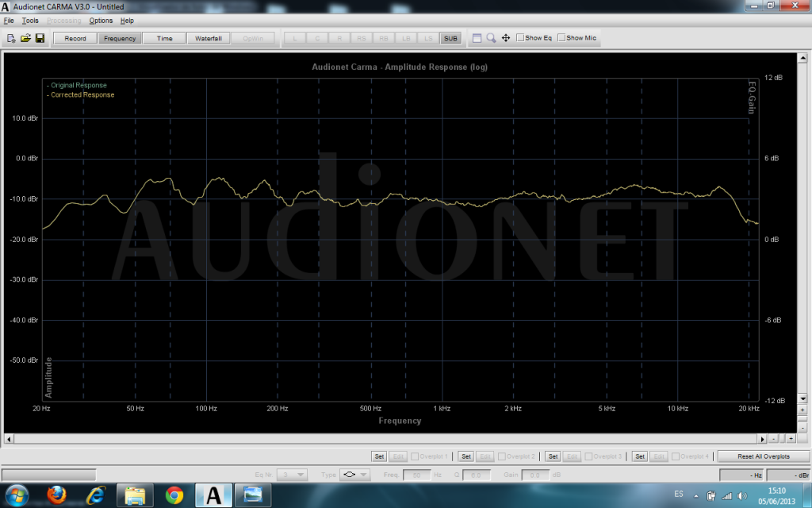Viewport: 812px width, 508px height.
Task: Select the four-arrow pan tool
Action: coord(506,38)
